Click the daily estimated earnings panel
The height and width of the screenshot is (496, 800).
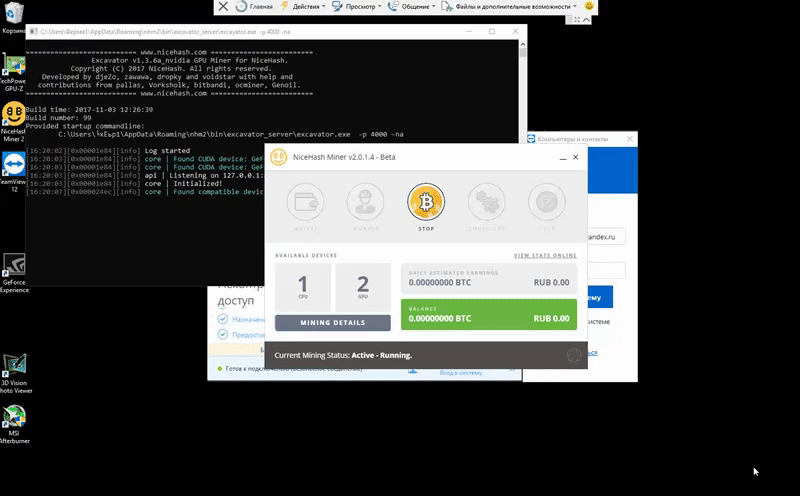tap(489, 279)
